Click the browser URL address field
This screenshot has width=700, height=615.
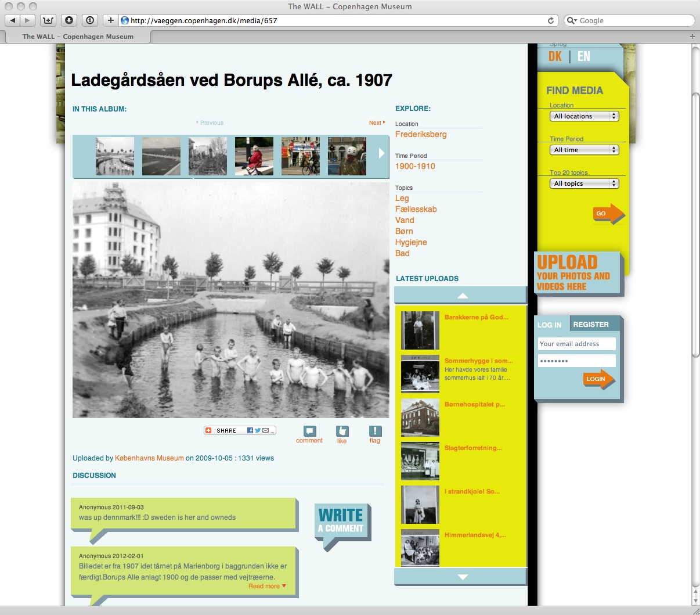339,20
